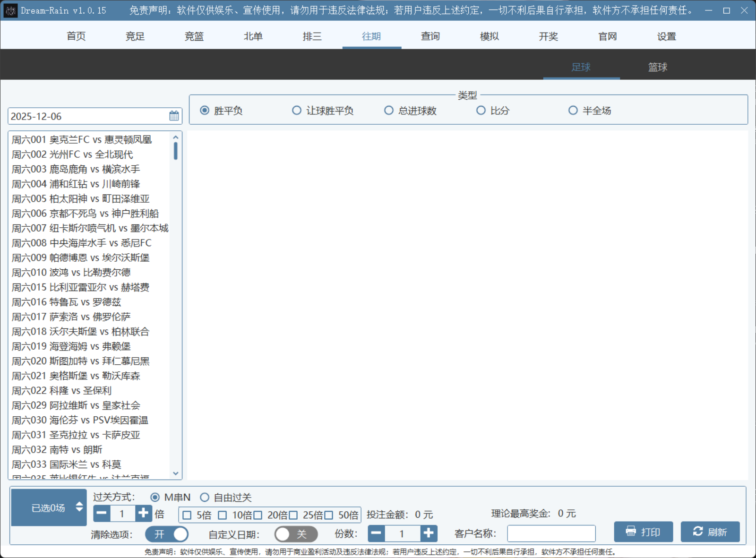The width and height of the screenshot is (756, 558).
Task: Switch to the 篮球 tab
Action: 657,67
